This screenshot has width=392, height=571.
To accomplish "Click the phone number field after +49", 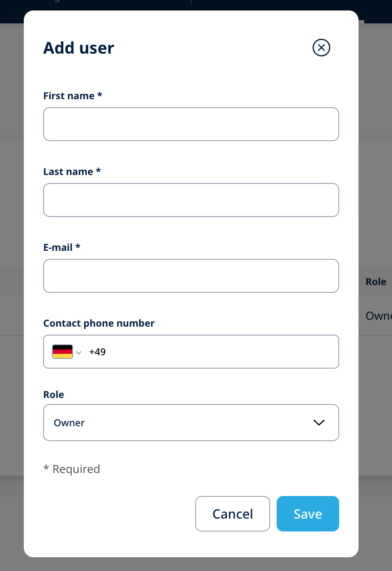I will click(218, 352).
